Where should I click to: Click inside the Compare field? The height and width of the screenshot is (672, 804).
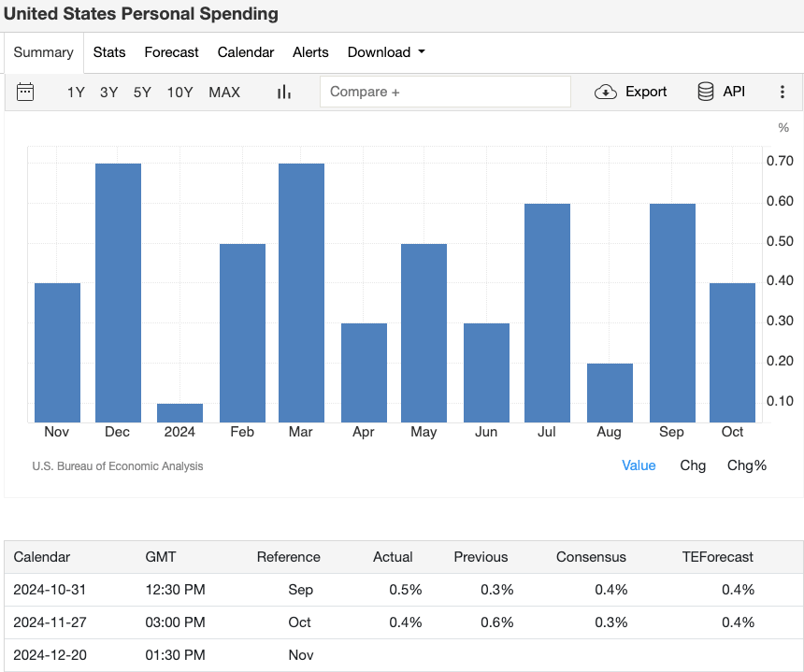click(x=445, y=92)
